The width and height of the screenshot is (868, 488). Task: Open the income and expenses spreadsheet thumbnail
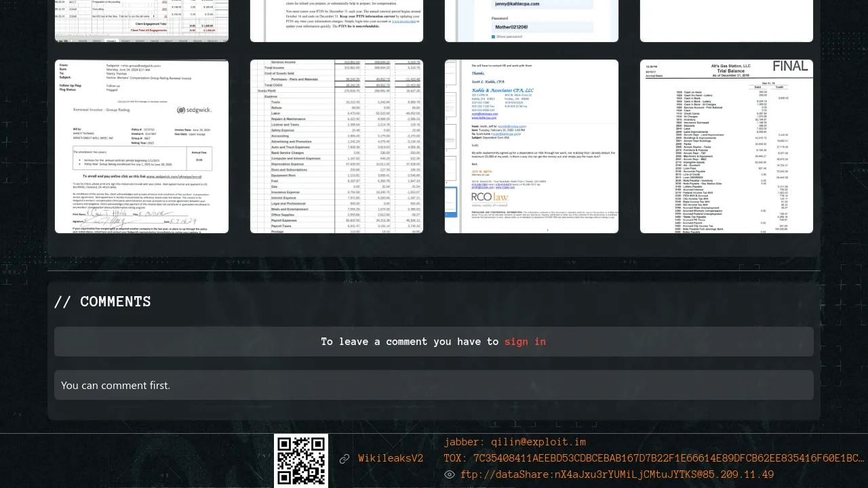click(x=337, y=146)
